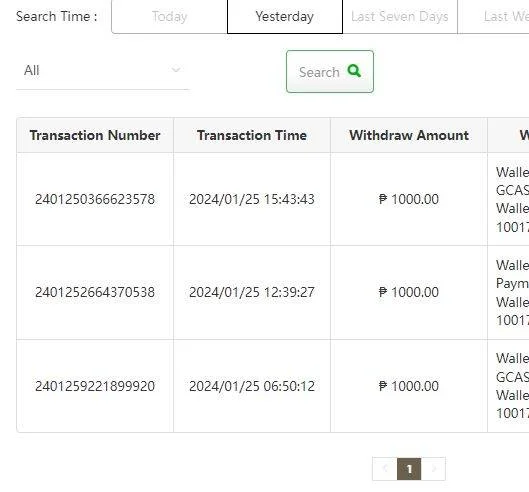
Task: Click the Transaction Time column header
Action: (x=252, y=135)
